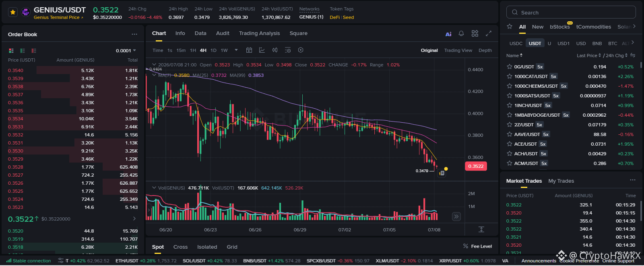This screenshot has width=644, height=266.
Task: Click the favorites star filter in market list
Action: [x=510, y=27]
